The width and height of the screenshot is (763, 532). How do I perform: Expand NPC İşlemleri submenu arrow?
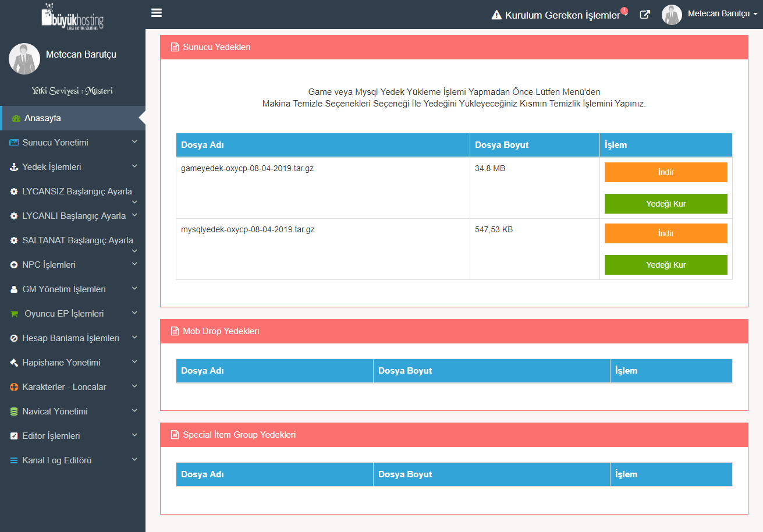pyautogui.click(x=134, y=264)
